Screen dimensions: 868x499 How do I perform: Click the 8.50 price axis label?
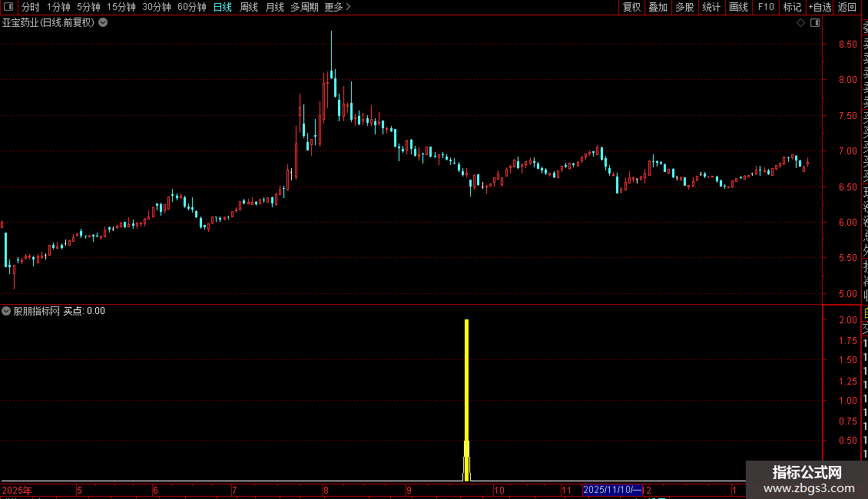pos(847,45)
